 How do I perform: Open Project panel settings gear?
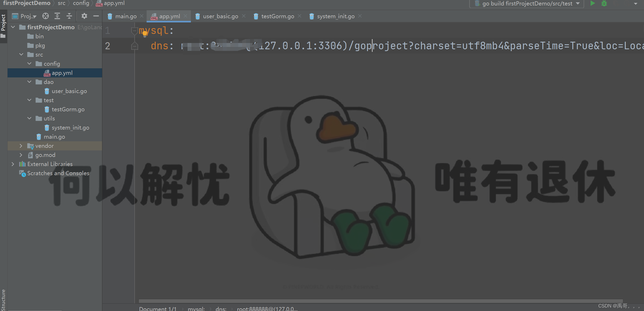(x=84, y=16)
